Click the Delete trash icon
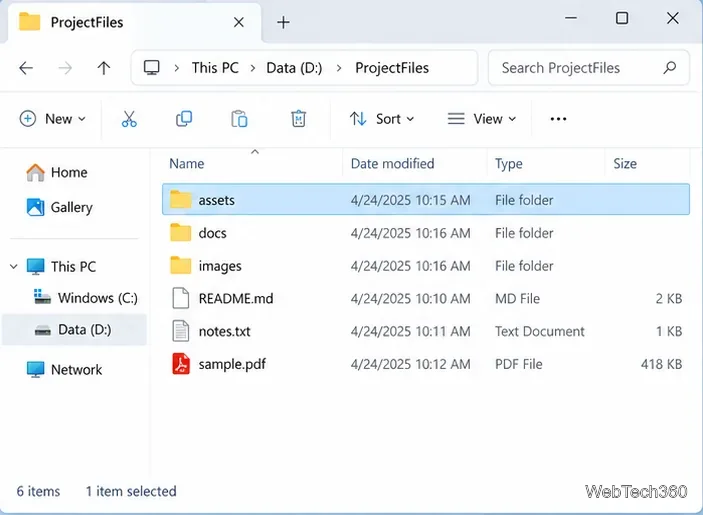Viewport: 703px width, 515px height. pos(298,119)
